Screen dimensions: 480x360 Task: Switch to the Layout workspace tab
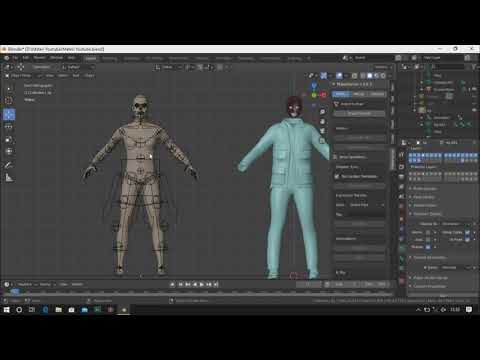[90, 58]
